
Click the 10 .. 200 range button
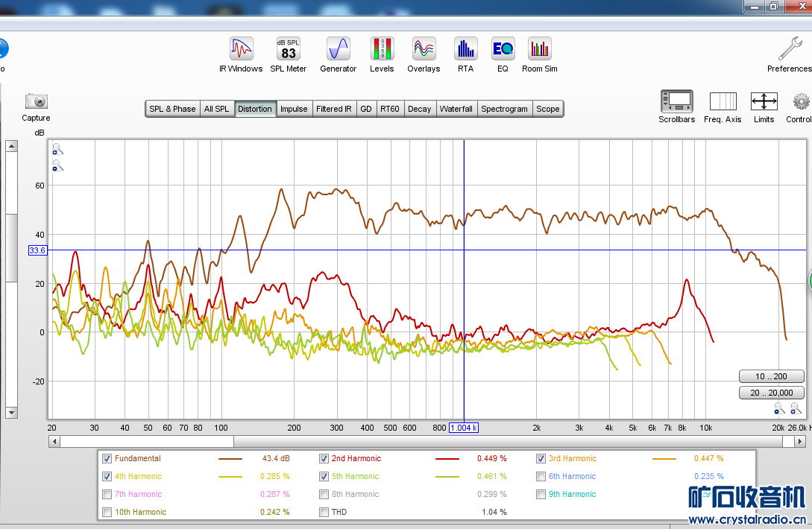771,376
